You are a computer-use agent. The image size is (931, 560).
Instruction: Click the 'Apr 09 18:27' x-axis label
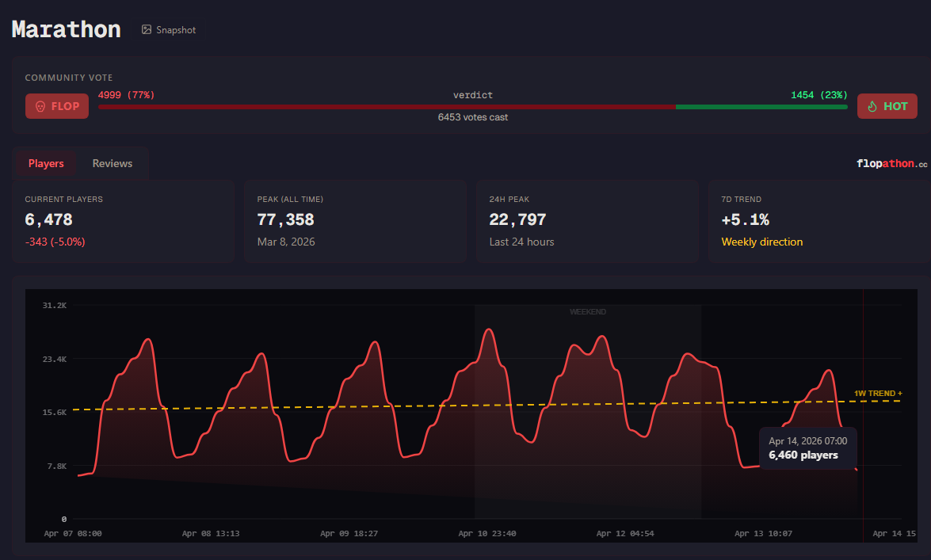(x=349, y=533)
